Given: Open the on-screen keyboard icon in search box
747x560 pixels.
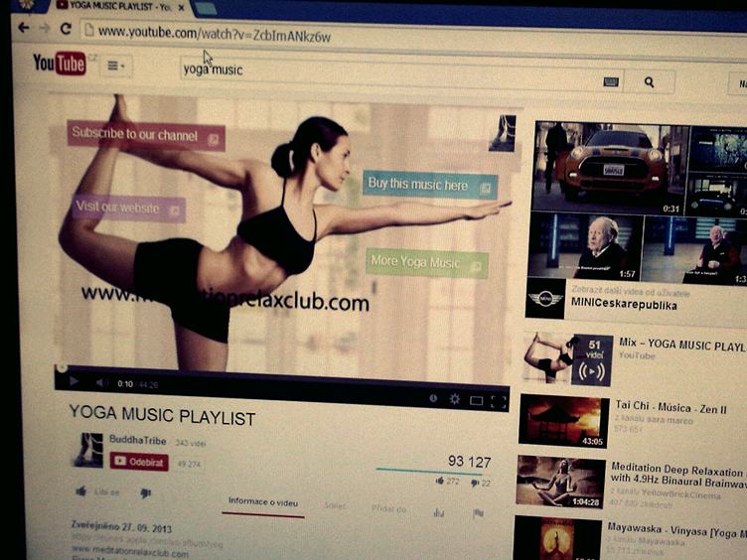Looking at the screenshot, I should pos(611,82).
